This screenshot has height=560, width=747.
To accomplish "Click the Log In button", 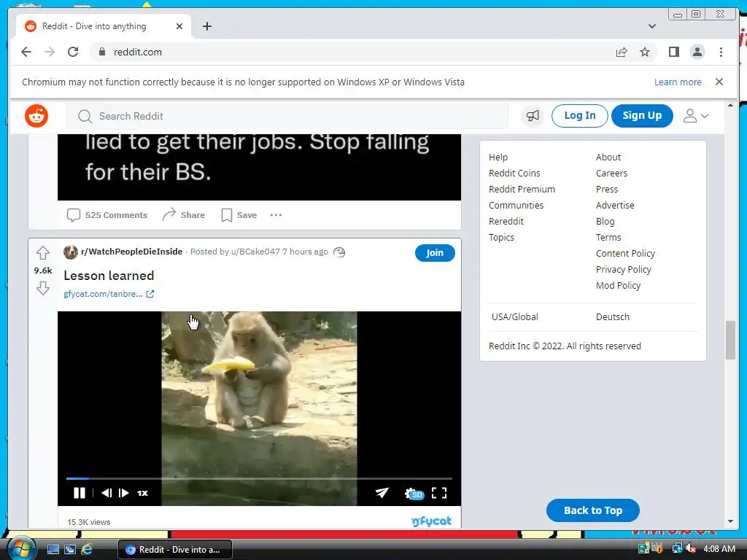I will [x=579, y=116].
